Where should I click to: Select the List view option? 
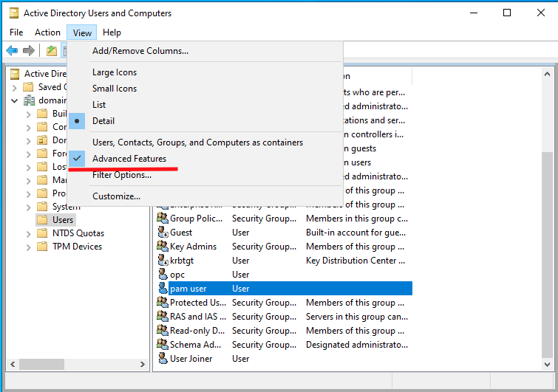click(205, 105)
